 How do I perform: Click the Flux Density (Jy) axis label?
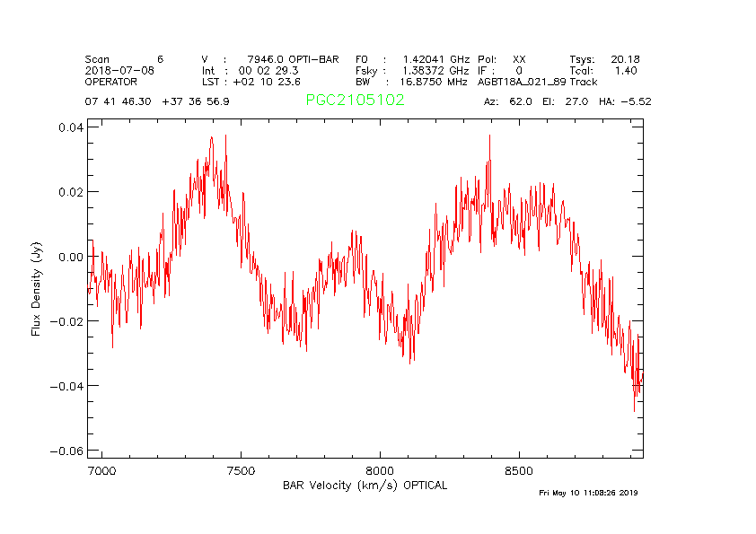[37, 287]
